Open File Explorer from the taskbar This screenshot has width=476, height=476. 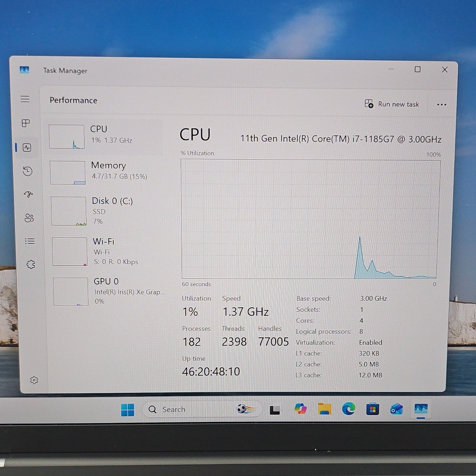coord(324,409)
